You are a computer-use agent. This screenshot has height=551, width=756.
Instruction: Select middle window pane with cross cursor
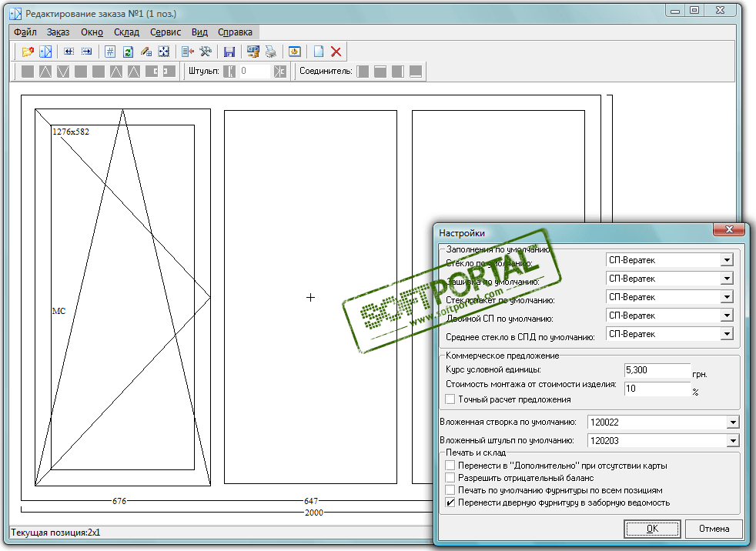click(x=310, y=298)
